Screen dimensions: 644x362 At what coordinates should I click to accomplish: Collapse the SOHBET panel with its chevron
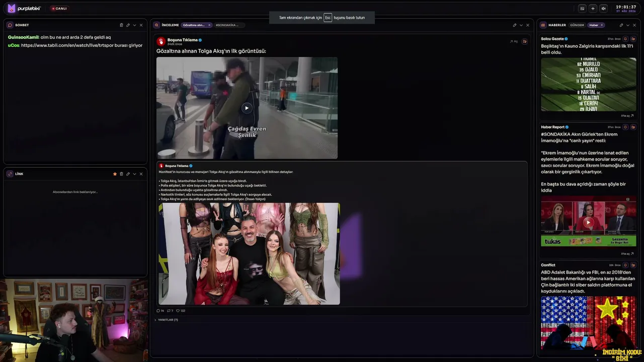click(134, 25)
